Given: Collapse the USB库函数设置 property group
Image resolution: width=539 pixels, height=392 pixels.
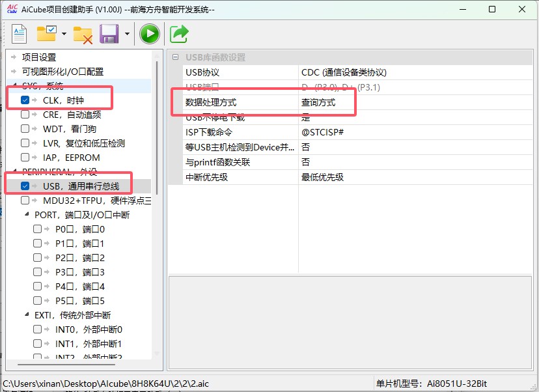Looking at the screenshot, I should 176,57.
